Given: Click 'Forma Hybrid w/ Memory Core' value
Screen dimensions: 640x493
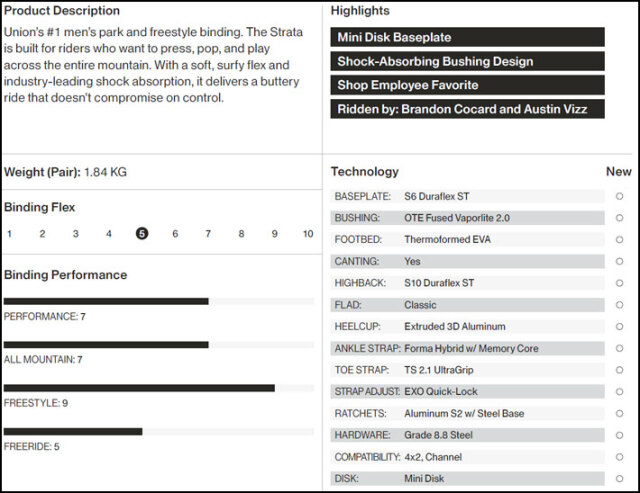Looking at the screenshot, I should [471, 349].
